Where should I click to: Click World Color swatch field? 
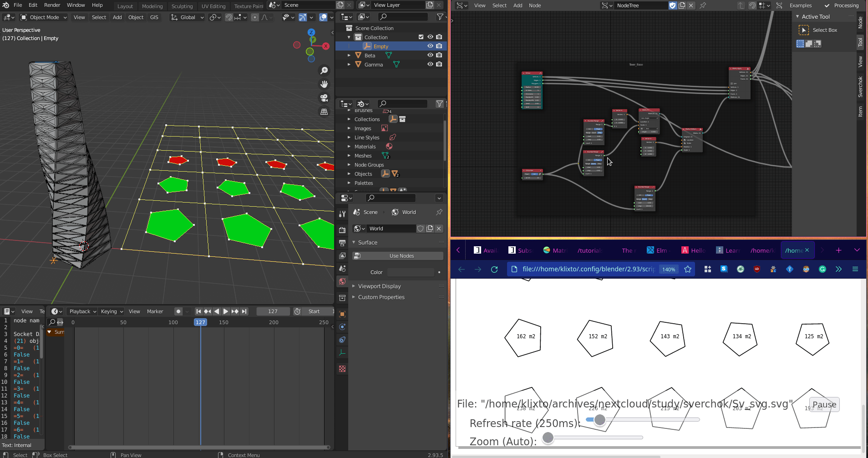coord(411,272)
